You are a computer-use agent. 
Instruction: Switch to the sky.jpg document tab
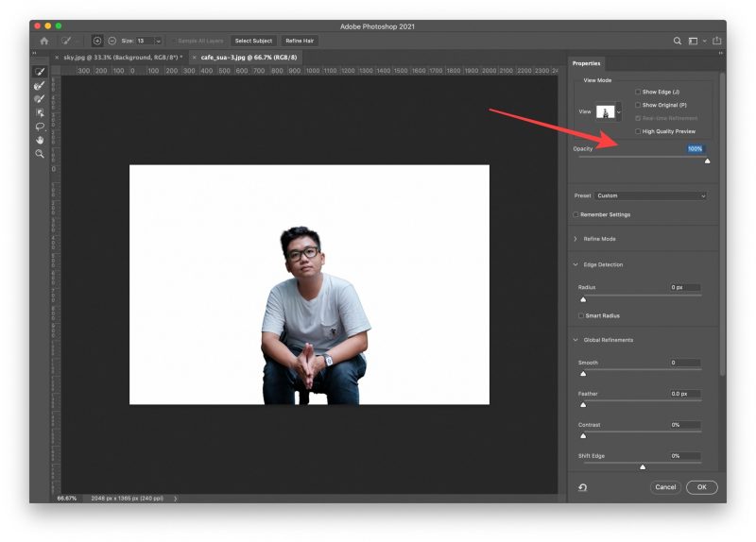tap(123, 58)
